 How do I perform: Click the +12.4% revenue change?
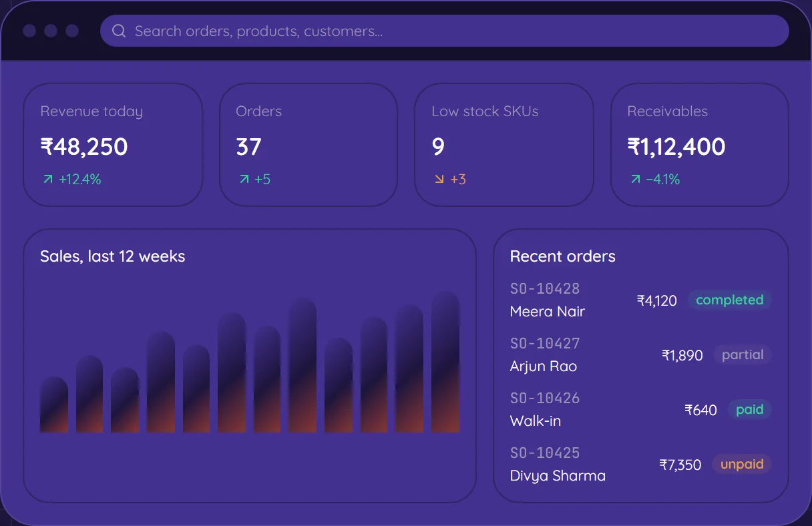coord(80,179)
